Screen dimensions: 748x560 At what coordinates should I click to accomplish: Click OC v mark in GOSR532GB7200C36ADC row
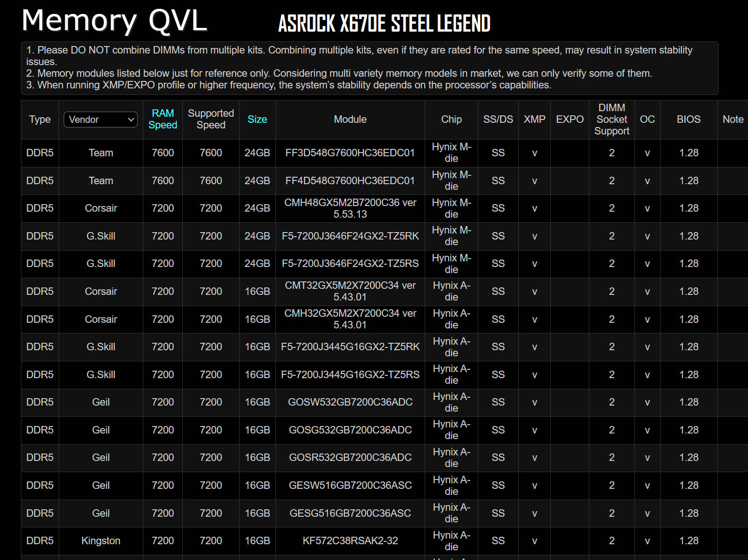tap(647, 458)
